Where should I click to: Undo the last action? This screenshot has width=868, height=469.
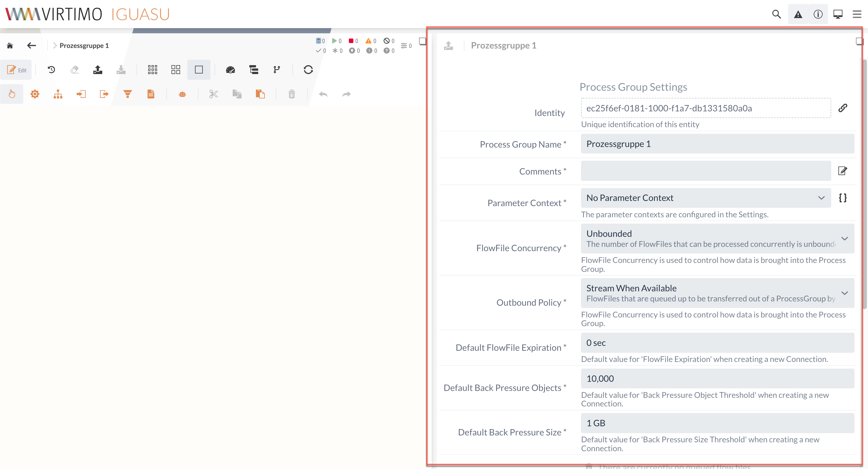tap(323, 94)
